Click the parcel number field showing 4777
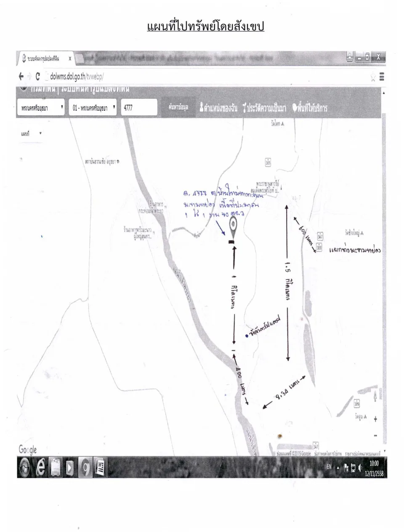 click(x=139, y=108)
